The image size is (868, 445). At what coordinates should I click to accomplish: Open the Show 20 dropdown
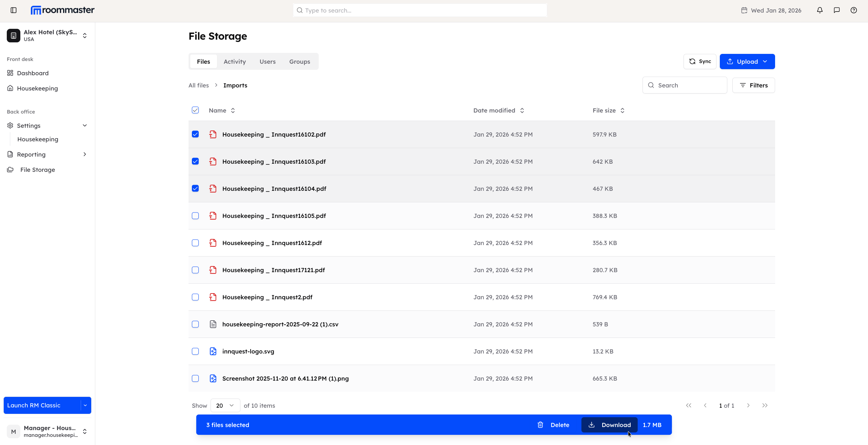tap(224, 405)
